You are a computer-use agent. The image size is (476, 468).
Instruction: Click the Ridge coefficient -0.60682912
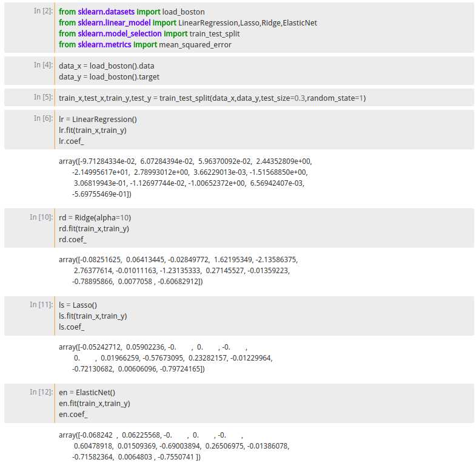tap(178, 282)
